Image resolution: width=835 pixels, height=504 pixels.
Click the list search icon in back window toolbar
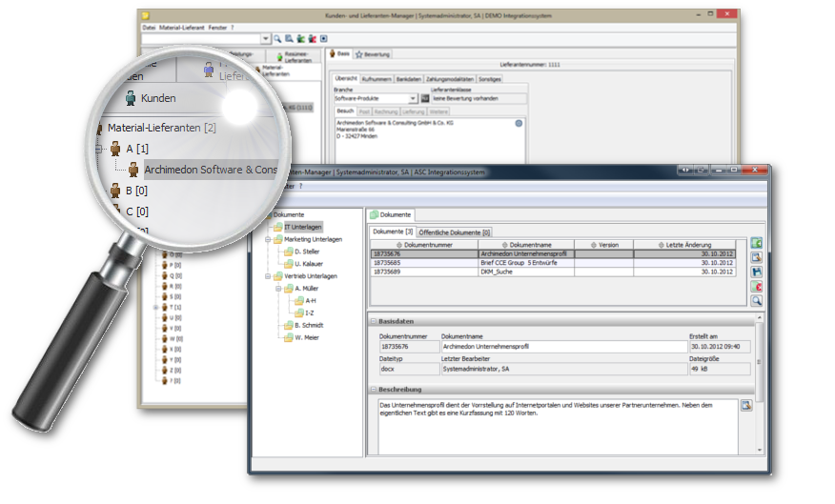point(289,38)
